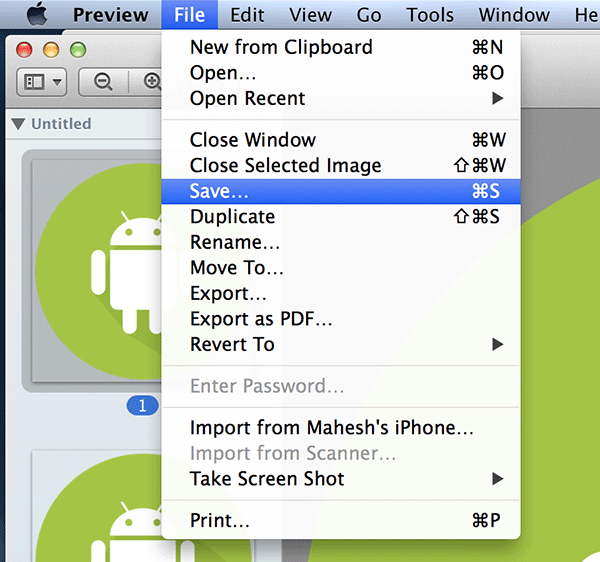Open the sidebar view mode dropdown
The image size is (600, 562).
tap(42, 82)
